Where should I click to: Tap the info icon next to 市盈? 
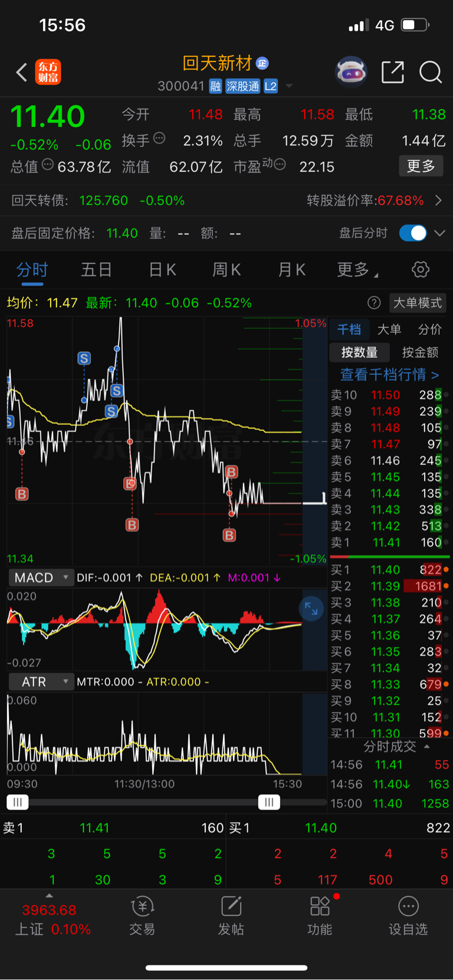(280, 164)
